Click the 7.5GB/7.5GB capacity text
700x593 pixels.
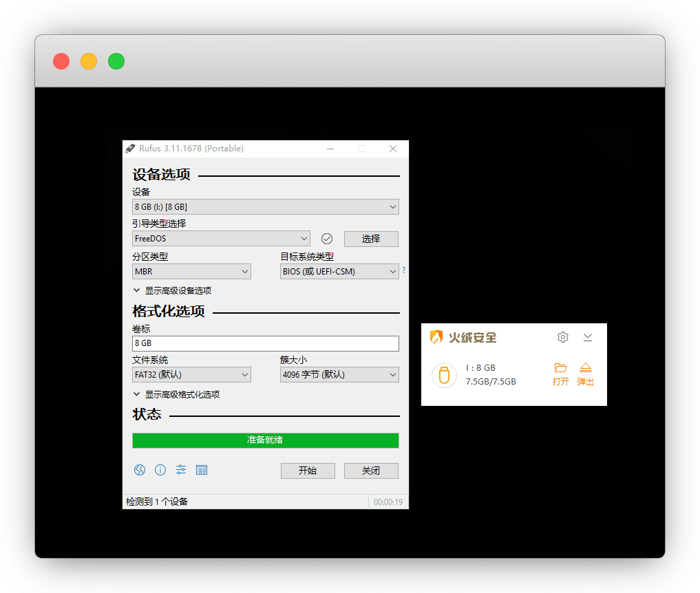point(491,382)
